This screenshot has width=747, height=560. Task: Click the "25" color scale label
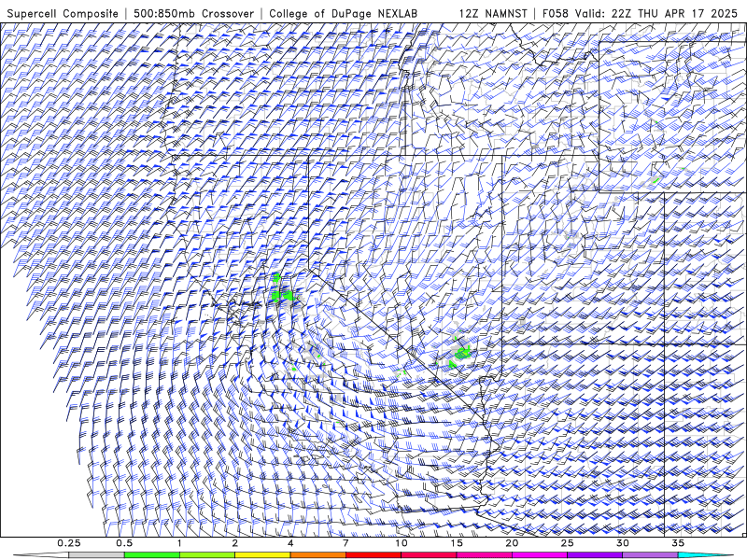(x=567, y=543)
